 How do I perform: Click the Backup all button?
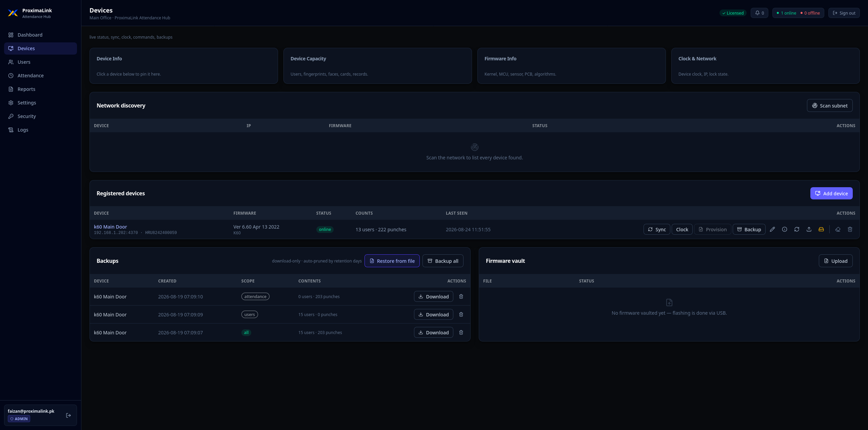pos(443,261)
